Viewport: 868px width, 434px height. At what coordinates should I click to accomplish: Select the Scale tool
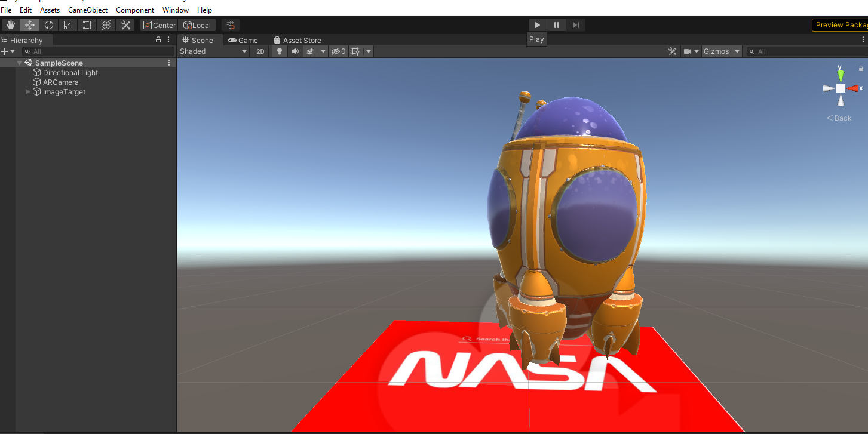pos(68,25)
